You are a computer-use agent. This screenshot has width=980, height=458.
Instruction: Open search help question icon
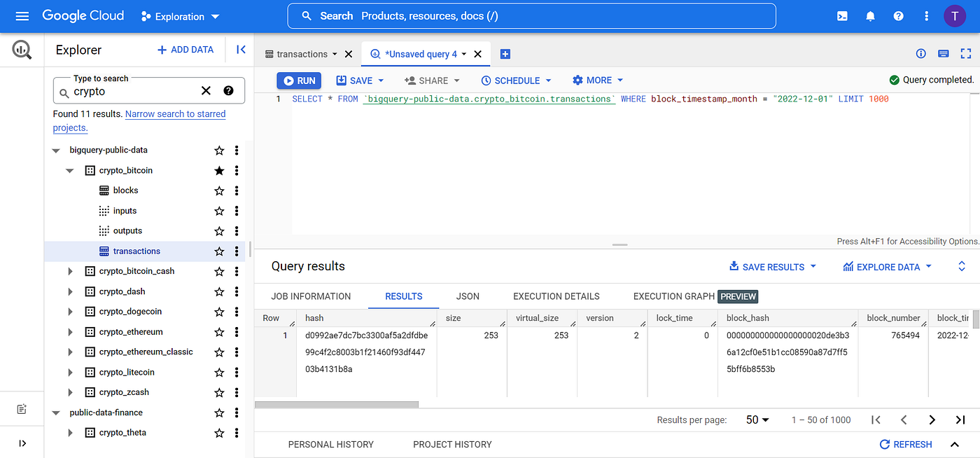(x=228, y=90)
